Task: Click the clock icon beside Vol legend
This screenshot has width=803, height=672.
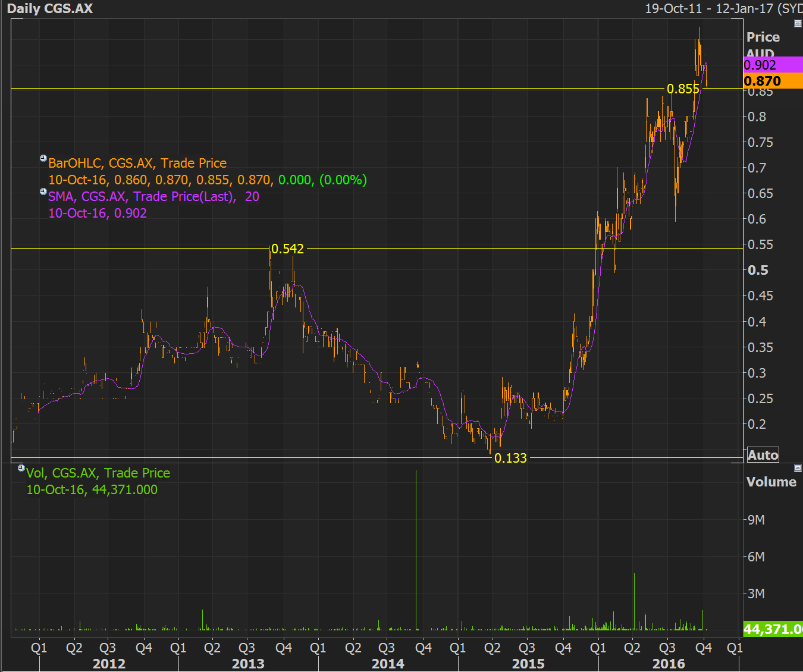Action: point(21,468)
